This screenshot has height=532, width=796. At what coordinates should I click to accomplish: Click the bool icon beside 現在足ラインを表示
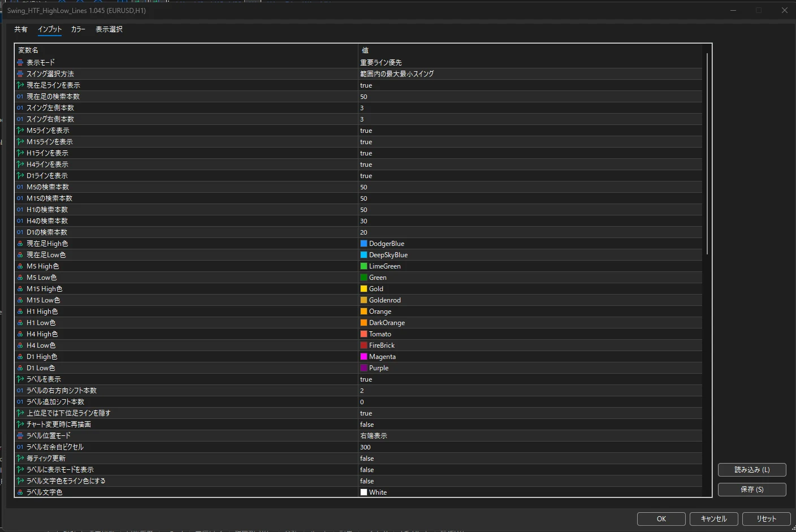click(20, 85)
